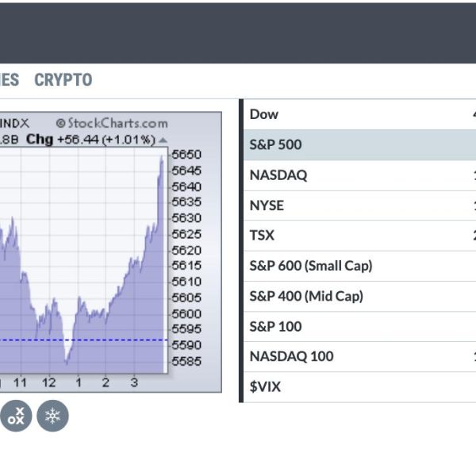The width and height of the screenshot is (476, 476).
Task: Select the S&P 100 row
Action: point(359,327)
